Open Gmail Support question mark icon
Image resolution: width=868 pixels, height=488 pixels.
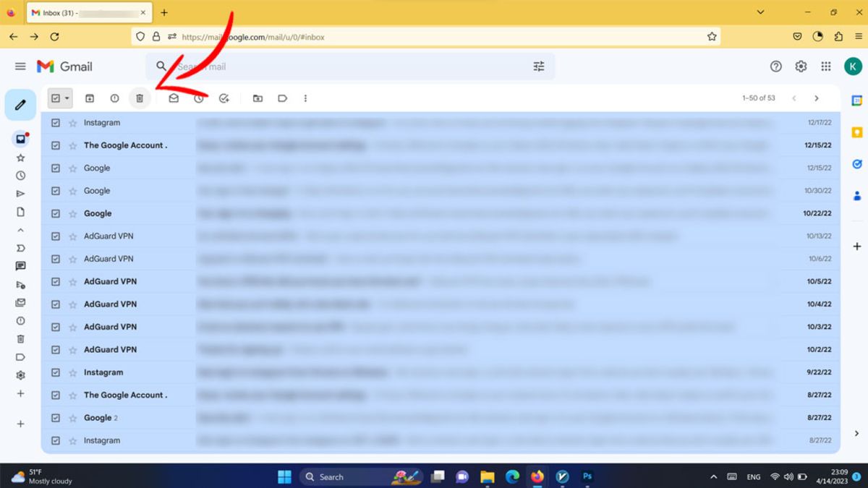click(x=776, y=67)
